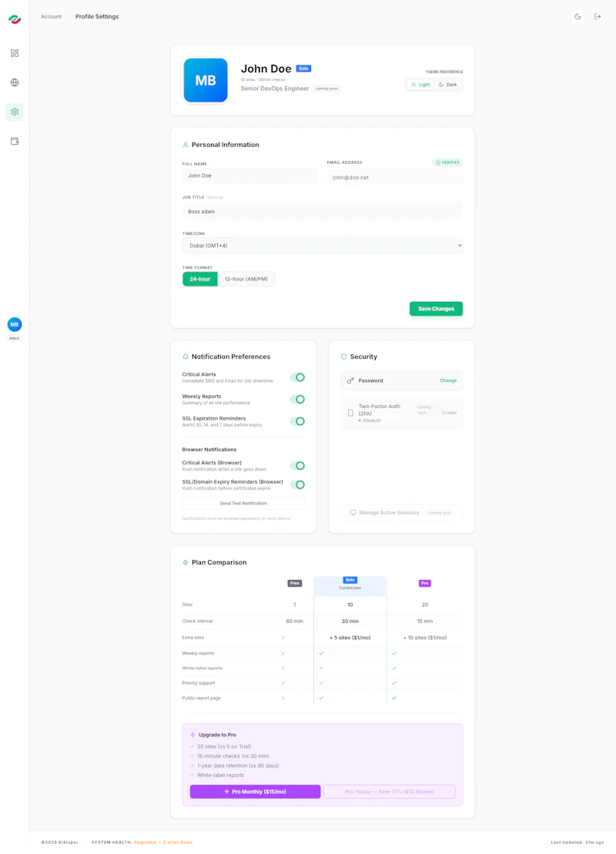Click the Pro plan badge
The width and height of the screenshot is (616, 854).
coord(425,583)
